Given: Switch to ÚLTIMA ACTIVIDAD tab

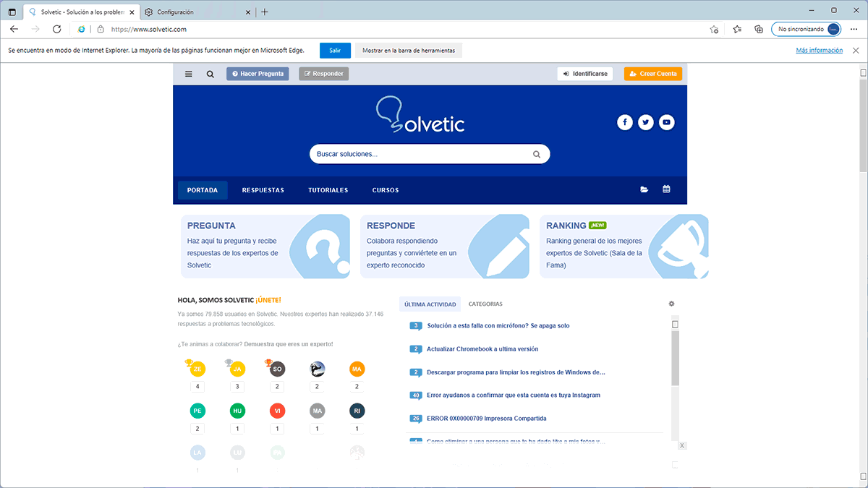Looking at the screenshot, I should [x=430, y=304].
